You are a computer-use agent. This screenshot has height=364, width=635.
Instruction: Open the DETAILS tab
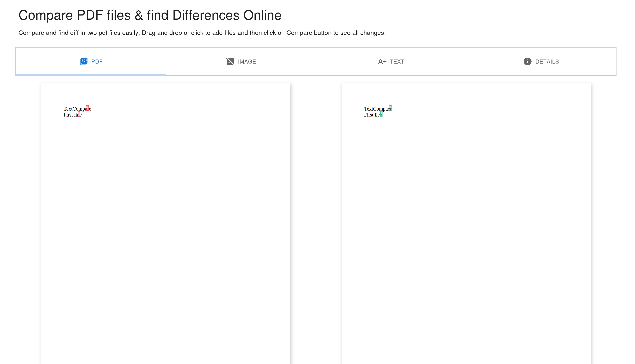point(541,61)
